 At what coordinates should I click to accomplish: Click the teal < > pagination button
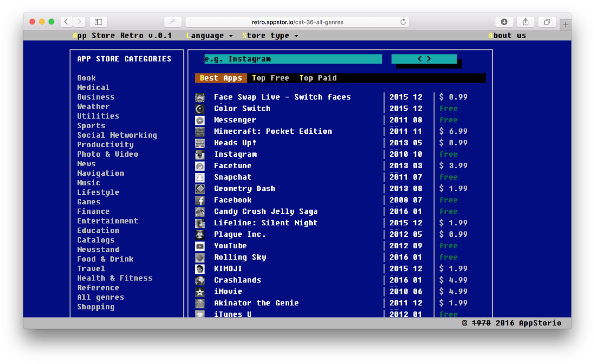pyautogui.click(x=424, y=59)
